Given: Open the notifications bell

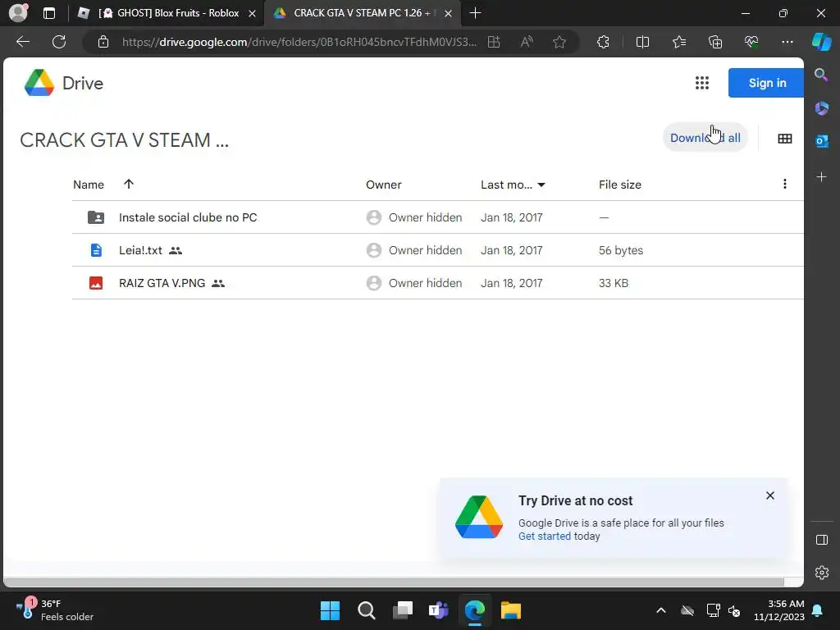Looking at the screenshot, I should [818, 610].
